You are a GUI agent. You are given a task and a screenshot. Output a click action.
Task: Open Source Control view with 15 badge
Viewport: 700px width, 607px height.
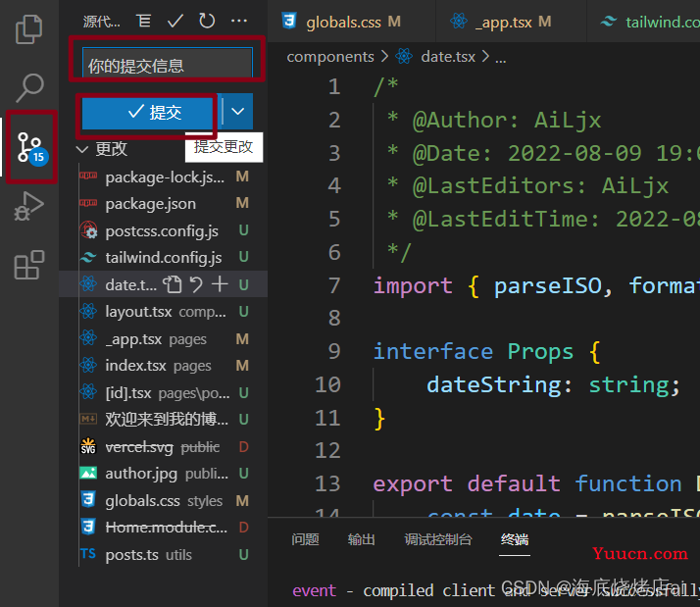point(31,147)
